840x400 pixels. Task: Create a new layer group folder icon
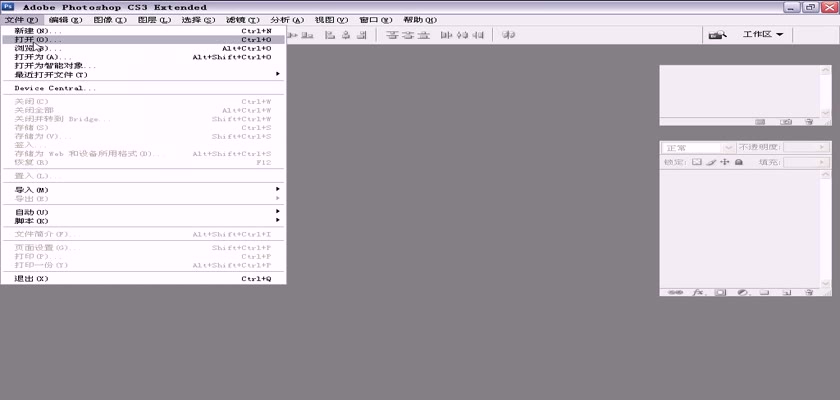(x=764, y=292)
